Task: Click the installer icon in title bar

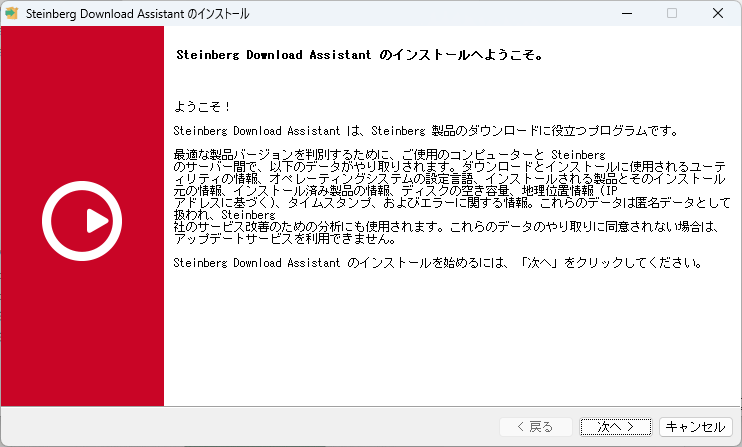Action: (11, 13)
